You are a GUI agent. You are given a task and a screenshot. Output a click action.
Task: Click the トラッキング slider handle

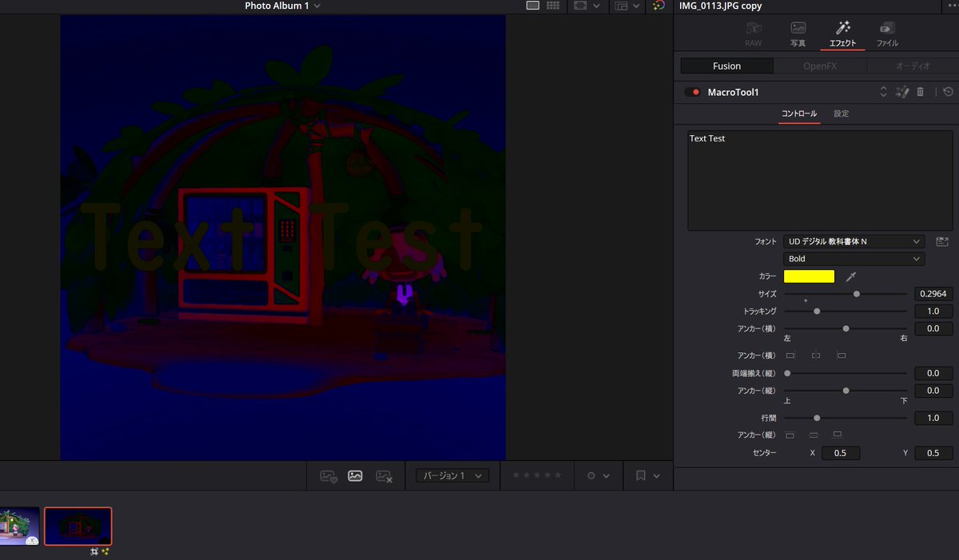[817, 312]
